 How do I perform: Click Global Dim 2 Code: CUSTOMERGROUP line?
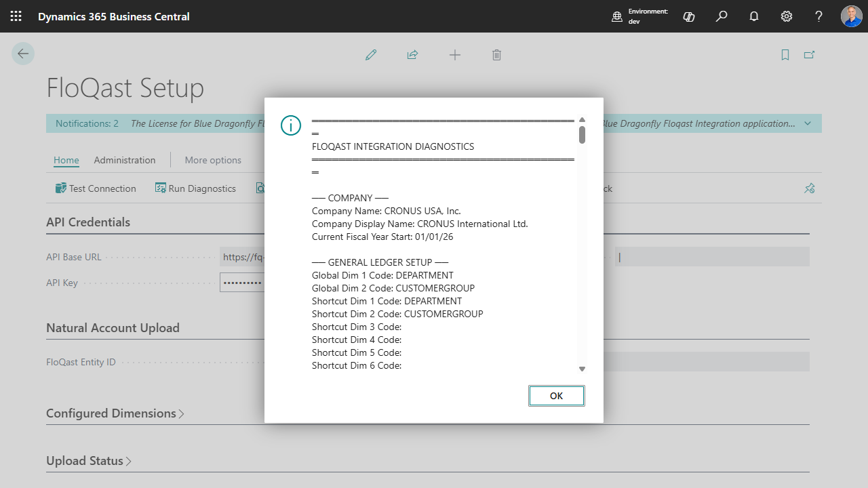(x=393, y=288)
